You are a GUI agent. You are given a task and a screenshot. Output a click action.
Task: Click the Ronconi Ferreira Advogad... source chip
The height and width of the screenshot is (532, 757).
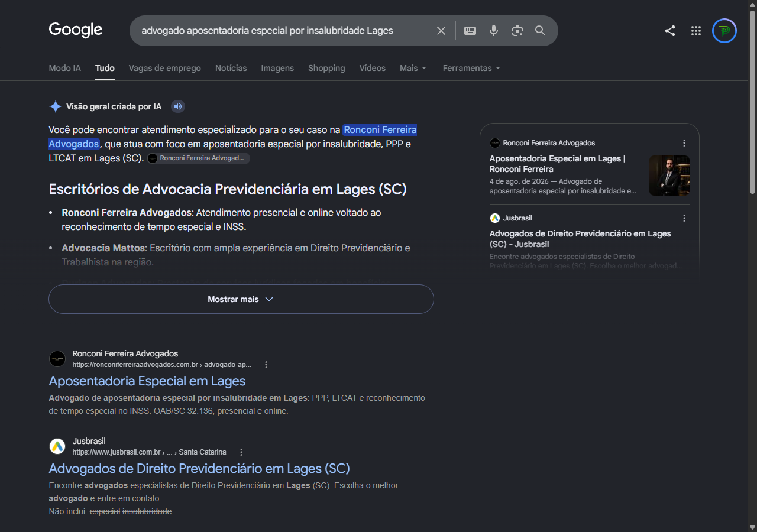pyautogui.click(x=198, y=158)
